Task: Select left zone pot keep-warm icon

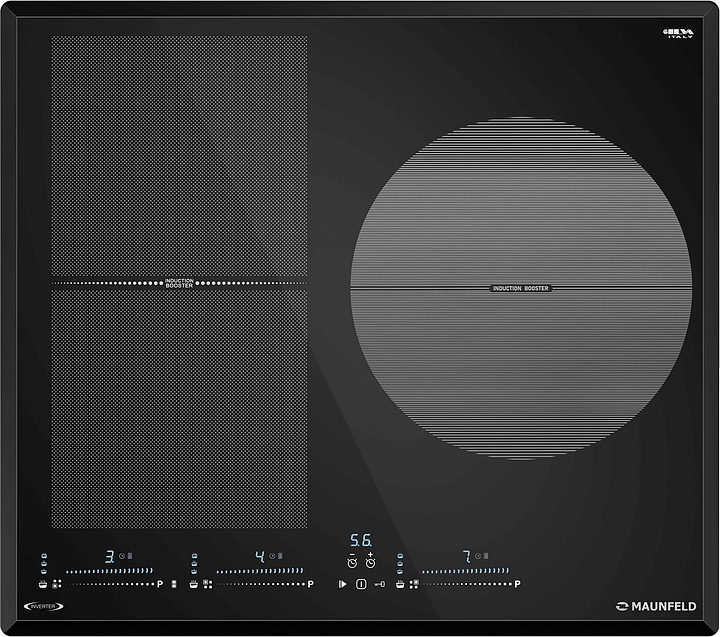Action: point(42,583)
